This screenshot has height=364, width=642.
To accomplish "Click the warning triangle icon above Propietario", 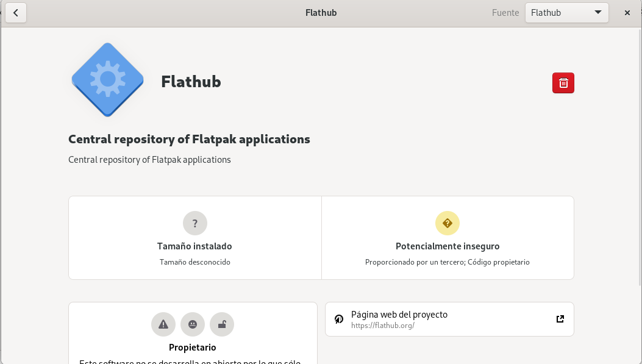I will tap(163, 324).
